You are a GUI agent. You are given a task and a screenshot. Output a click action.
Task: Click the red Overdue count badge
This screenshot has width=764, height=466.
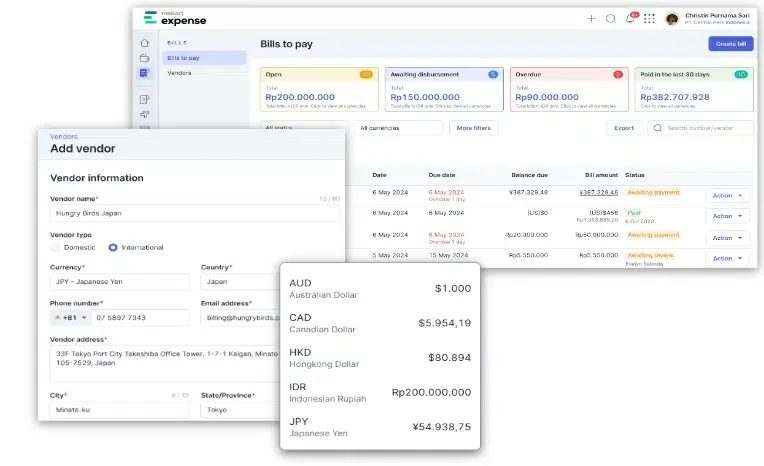(x=618, y=74)
